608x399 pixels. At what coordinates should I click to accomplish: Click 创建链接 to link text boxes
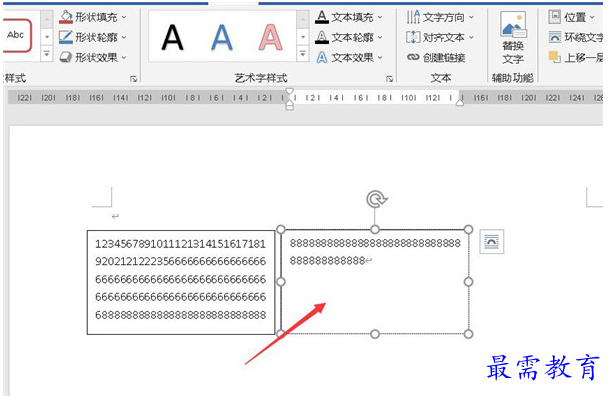click(x=436, y=58)
